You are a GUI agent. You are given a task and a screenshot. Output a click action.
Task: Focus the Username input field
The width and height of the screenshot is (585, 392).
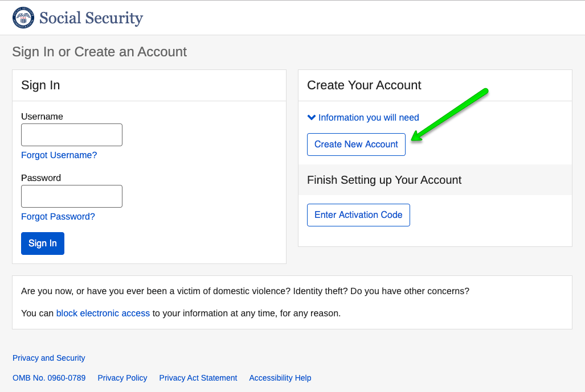(x=72, y=135)
